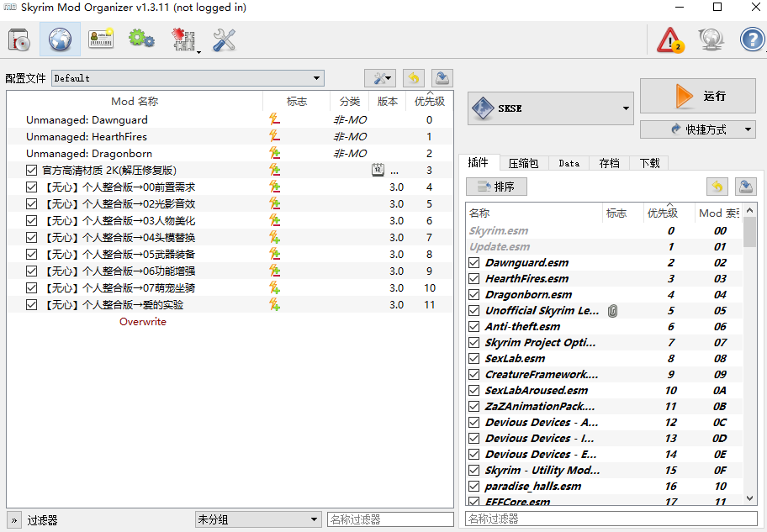Open the tools puzzle piece icon
Image resolution: width=767 pixels, height=532 pixels.
[183, 40]
